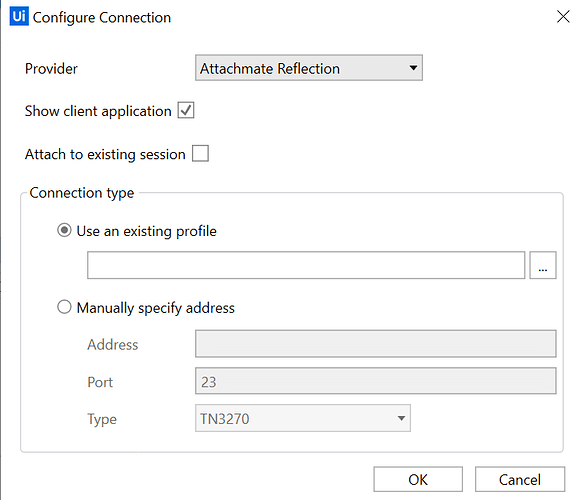Click the UiPath logo icon in title bar

tap(19, 17)
